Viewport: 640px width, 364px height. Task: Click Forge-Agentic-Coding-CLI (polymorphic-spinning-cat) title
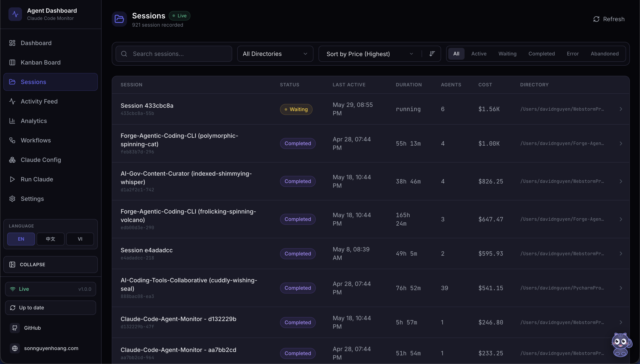pyautogui.click(x=179, y=140)
